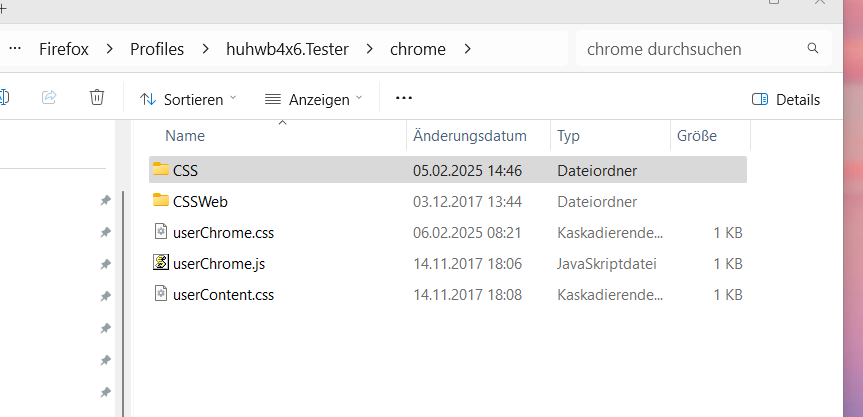Open the three-dots more options menu
This screenshot has width=863, height=417.
[404, 98]
